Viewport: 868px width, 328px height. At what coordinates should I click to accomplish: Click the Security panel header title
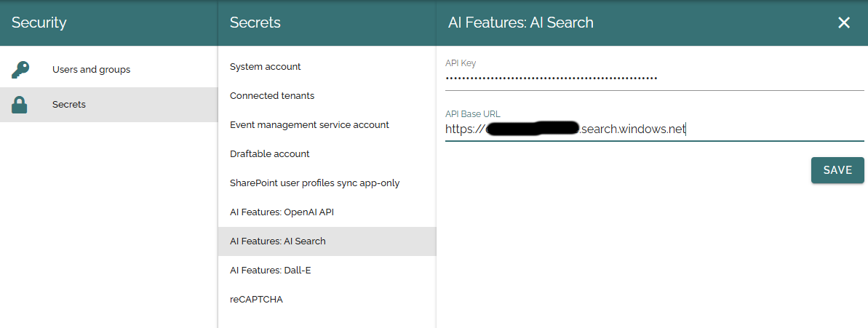click(x=39, y=23)
